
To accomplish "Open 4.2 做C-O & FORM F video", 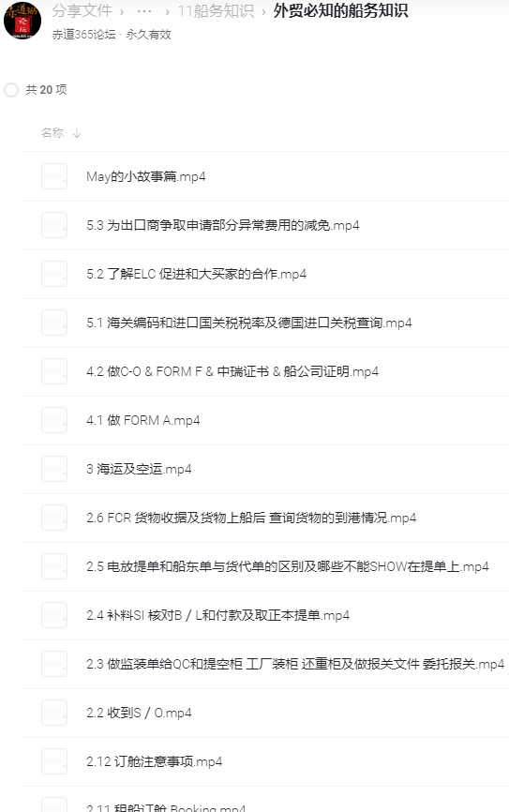I will (232, 372).
